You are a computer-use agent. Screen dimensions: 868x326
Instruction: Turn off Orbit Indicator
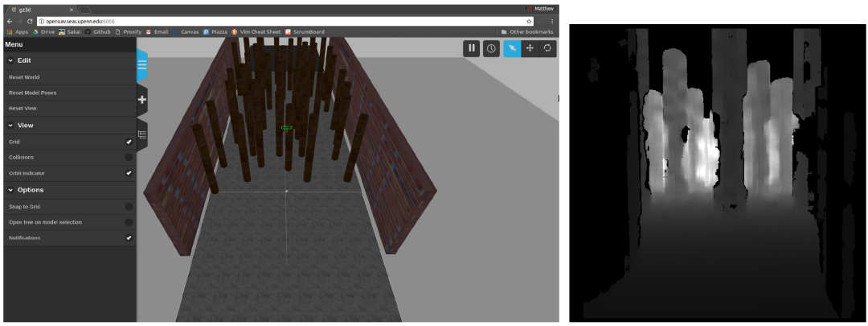(129, 173)
